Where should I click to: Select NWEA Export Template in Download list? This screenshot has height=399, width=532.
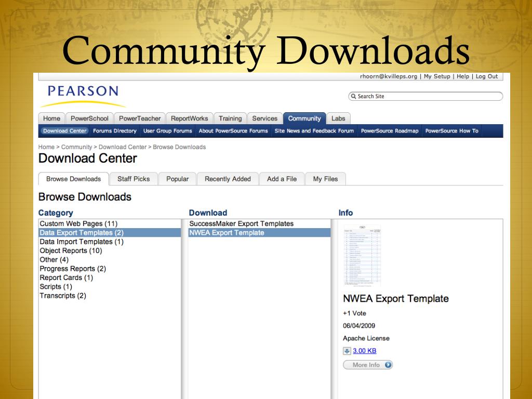[259, 233]
